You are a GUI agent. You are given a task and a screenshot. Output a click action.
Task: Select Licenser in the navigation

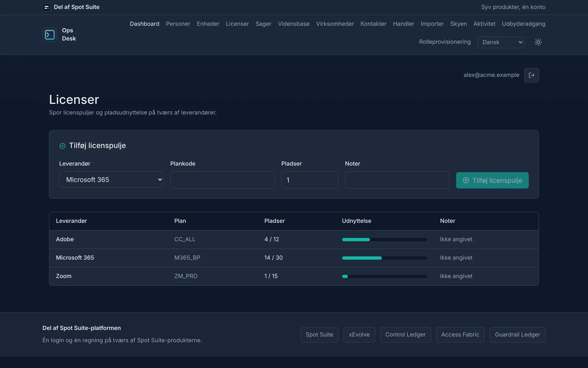pos(237,24)
